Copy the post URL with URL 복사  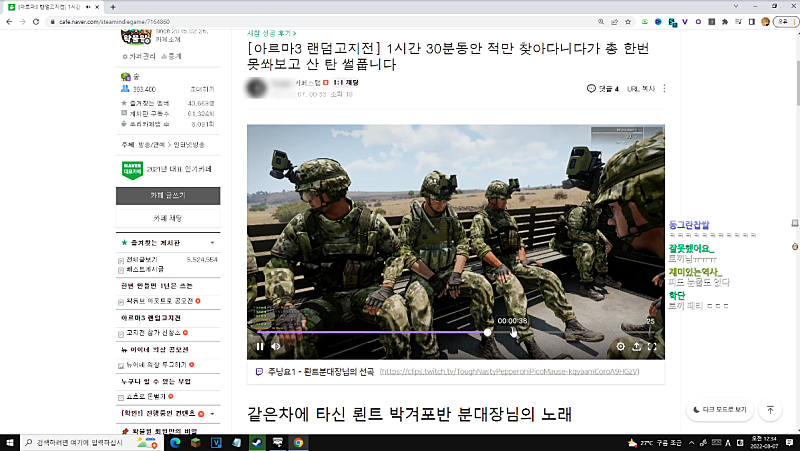click(x=640, y=89)
